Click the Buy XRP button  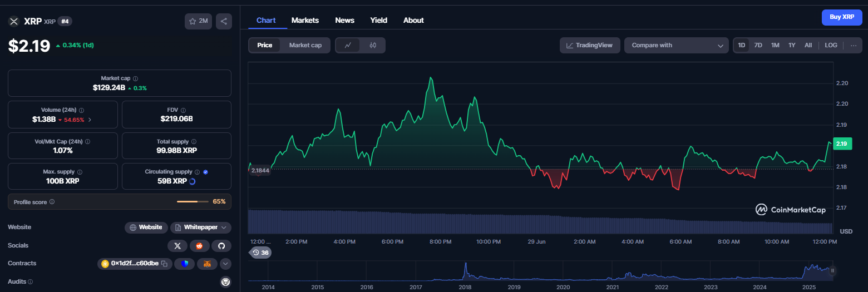pyautogui.click(x=842, y=17)
